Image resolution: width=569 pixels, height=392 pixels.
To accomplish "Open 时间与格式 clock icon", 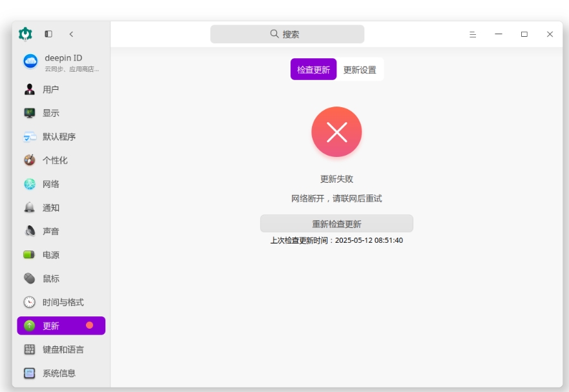I will pyautogui.click(x=30, y=302).
